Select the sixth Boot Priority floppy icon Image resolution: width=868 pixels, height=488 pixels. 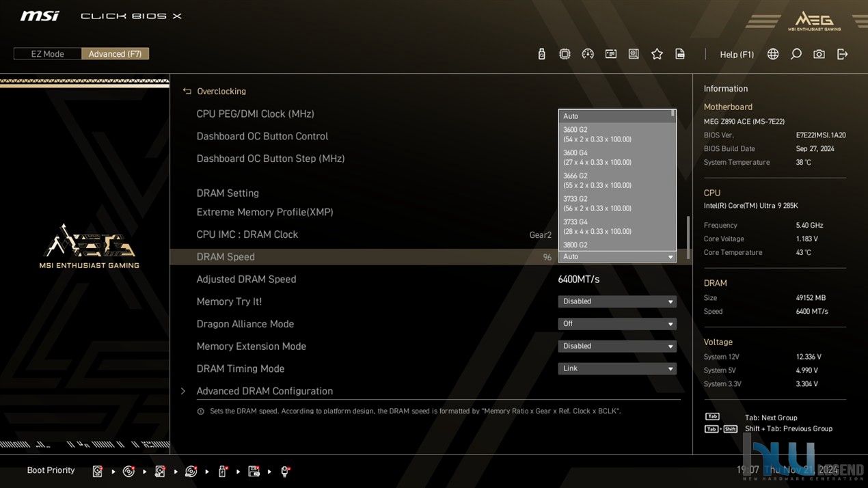[x=254, y=471]
